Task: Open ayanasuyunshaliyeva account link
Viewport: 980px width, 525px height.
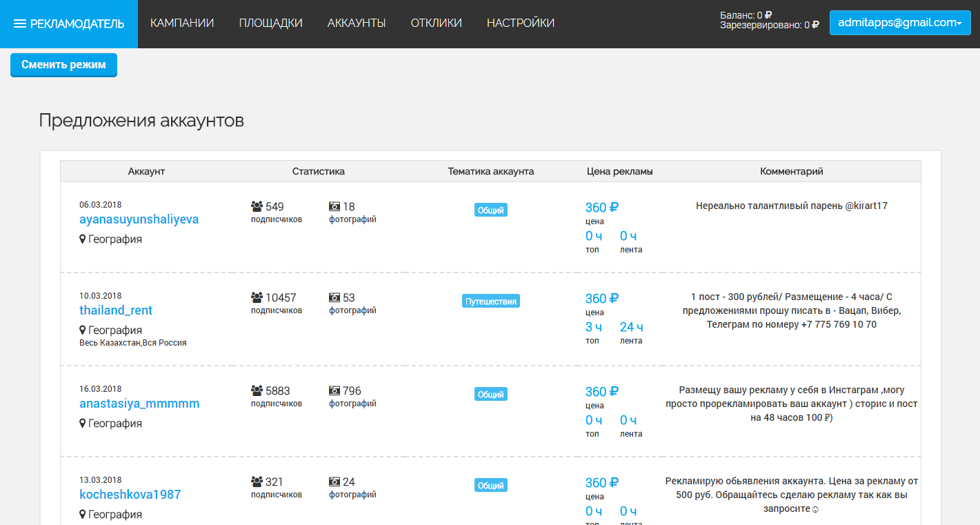Action: pos(139,219)
